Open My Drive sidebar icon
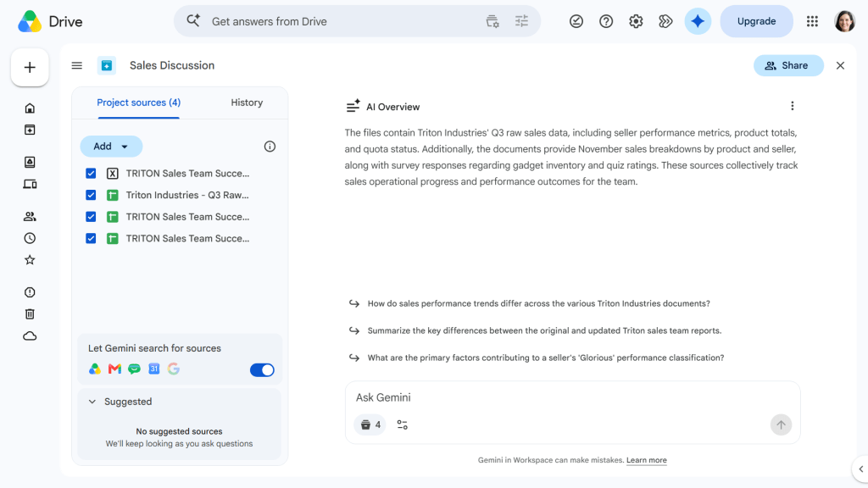 [x=30, y=162]
